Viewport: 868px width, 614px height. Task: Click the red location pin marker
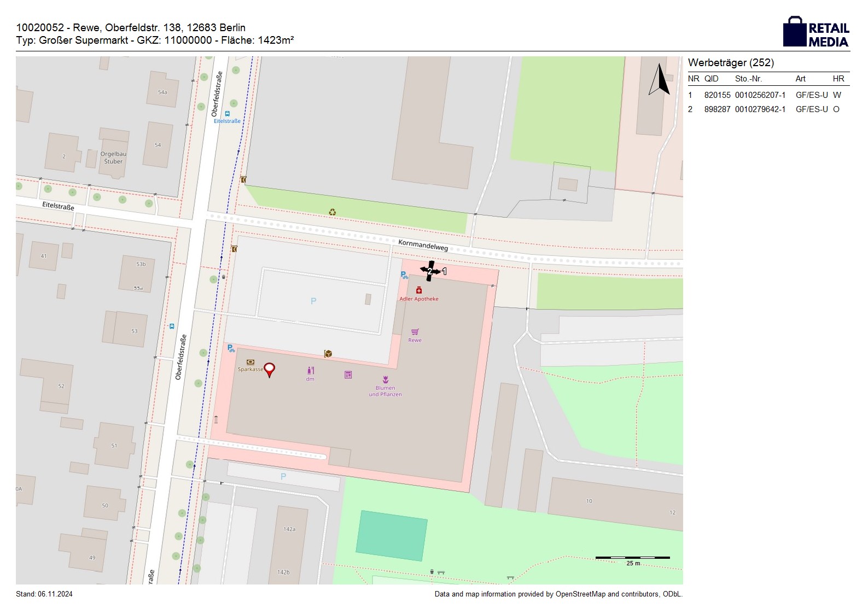point(269,370)
